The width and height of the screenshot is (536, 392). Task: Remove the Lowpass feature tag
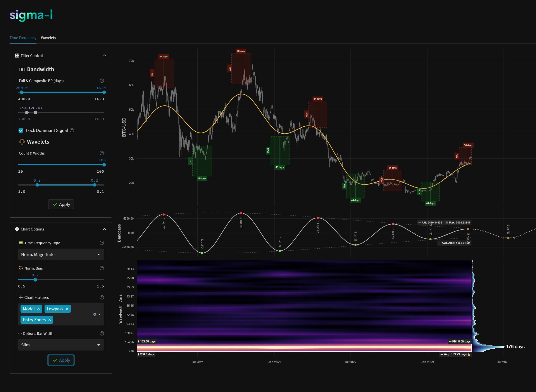click(67, 309)
